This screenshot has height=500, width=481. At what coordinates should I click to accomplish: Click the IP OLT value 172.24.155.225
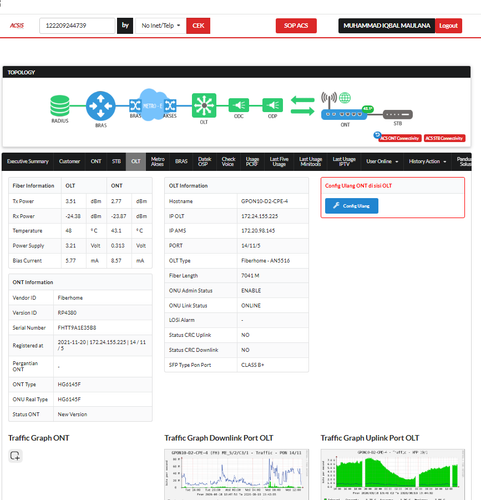click(x=259, y=216)
